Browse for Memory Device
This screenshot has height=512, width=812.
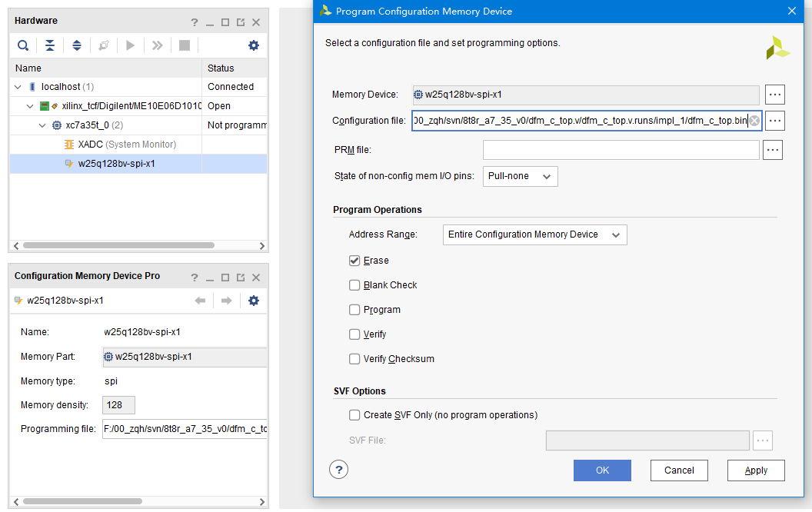(775, 95)
